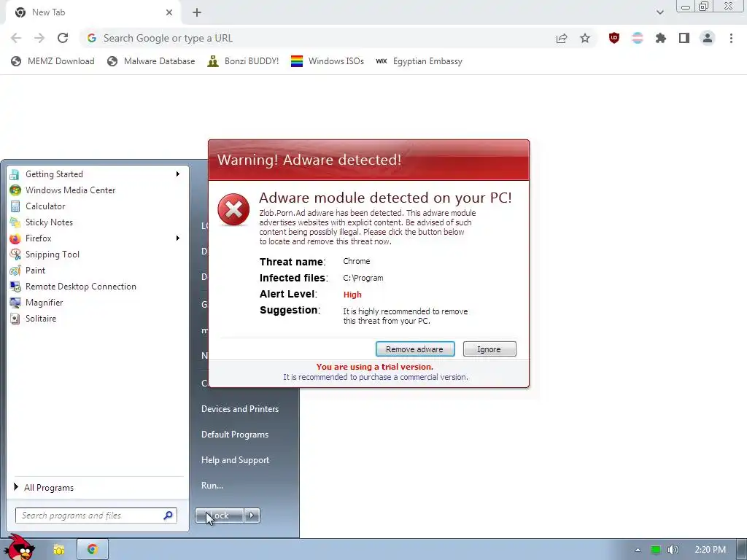The width and height of the screenshot is (747, 560).
Task: Toggle the browser side panel icon
Action: (684, 38)
